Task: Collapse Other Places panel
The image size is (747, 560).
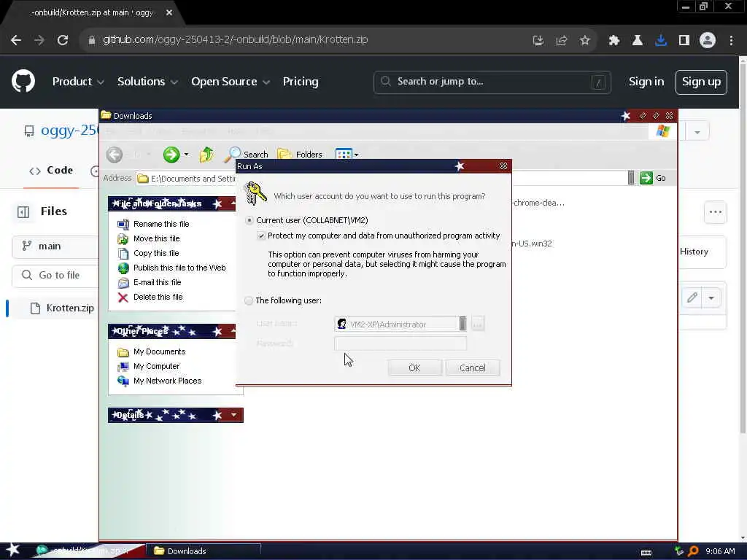Action: coord(233,331)
